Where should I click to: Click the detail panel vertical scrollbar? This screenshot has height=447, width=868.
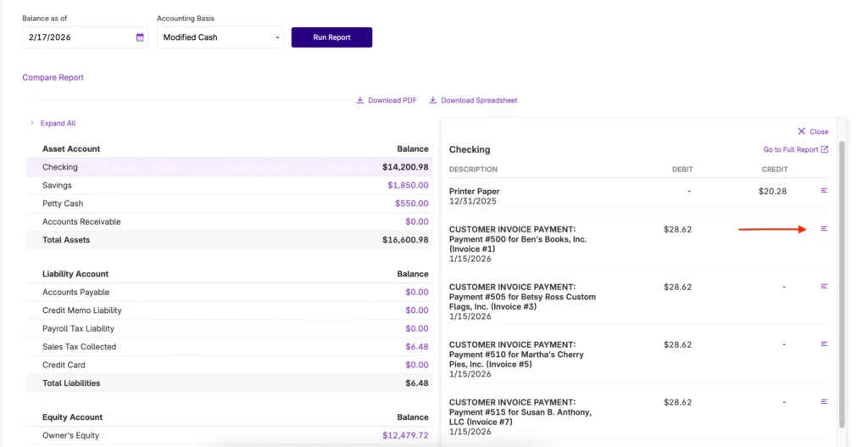(842, 280)
